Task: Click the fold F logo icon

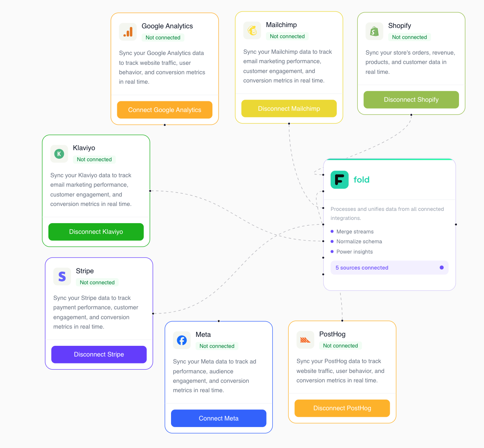Action: [x=340, y=180]
